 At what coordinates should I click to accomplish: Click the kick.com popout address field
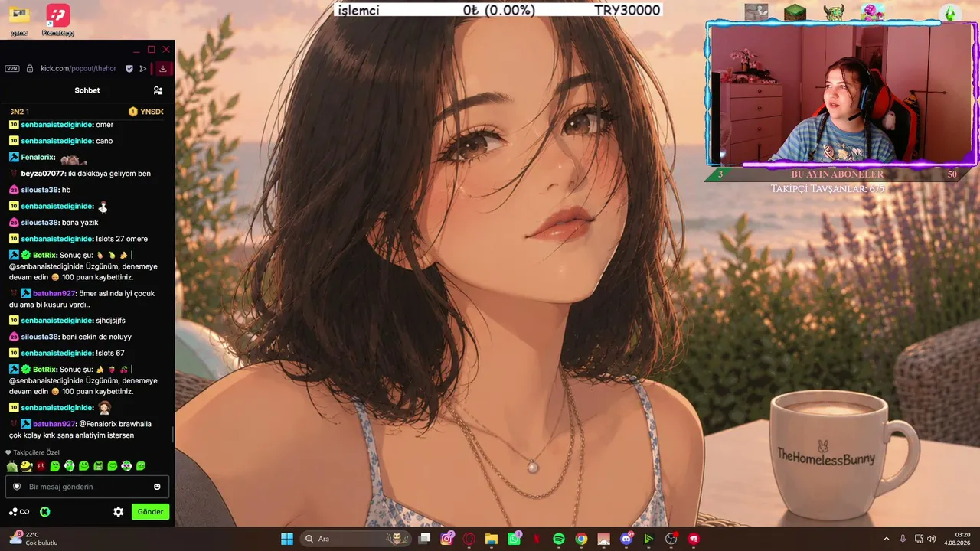(x=78, y=69)
